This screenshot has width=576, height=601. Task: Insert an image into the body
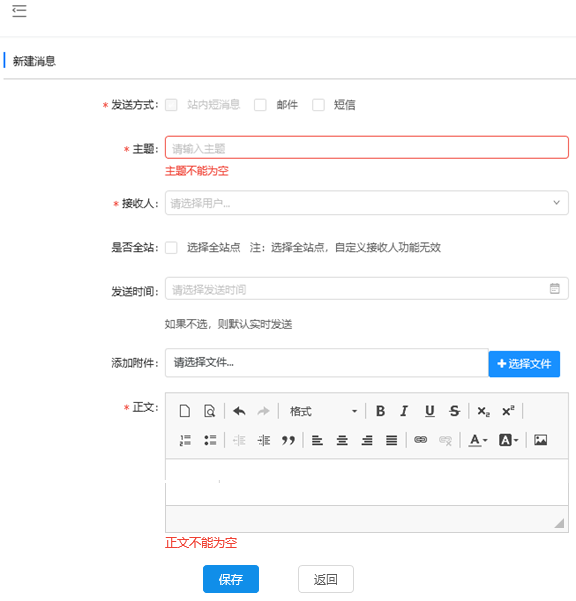pos(540,440)
